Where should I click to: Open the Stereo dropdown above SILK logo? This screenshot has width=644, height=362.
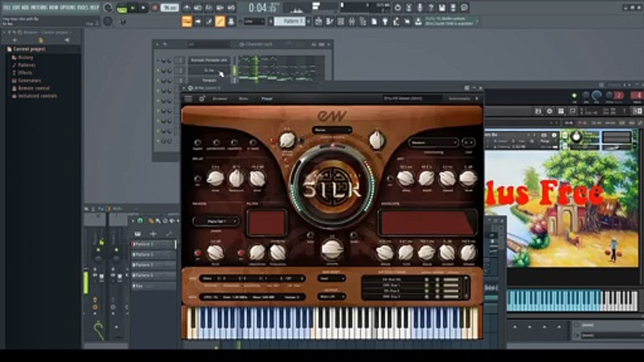click(332, 130)
